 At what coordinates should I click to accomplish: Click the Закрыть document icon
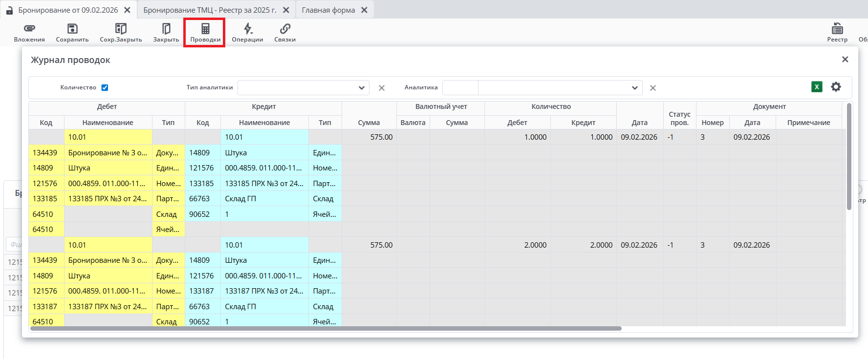coord(166,29)
